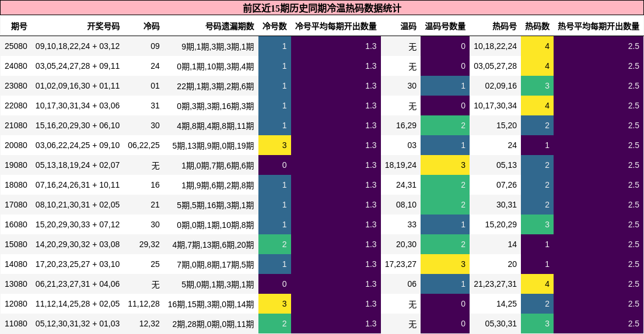644x334 pixels.
Task: Select the 热码号 column header
Action: pyautogui.click(x=505, y=26)
